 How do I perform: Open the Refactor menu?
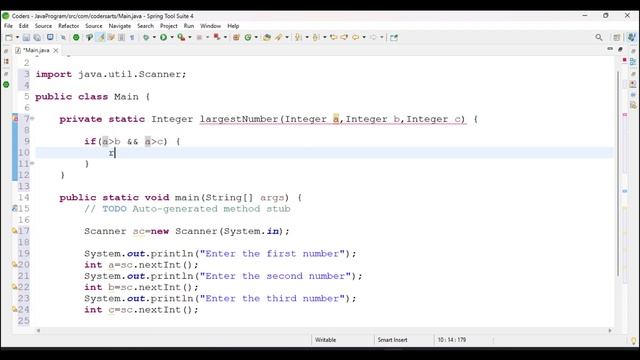[69, 26]
